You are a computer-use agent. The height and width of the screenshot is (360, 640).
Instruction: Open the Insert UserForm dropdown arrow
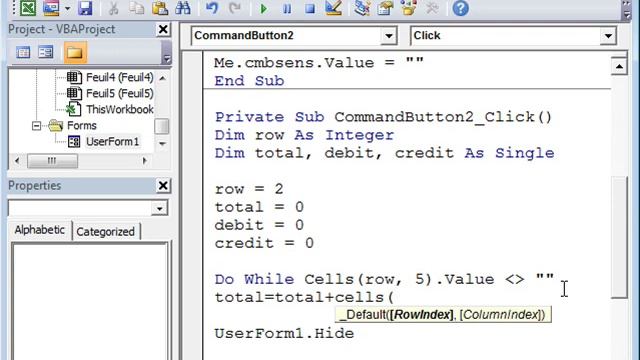click(x=67, y=8)
